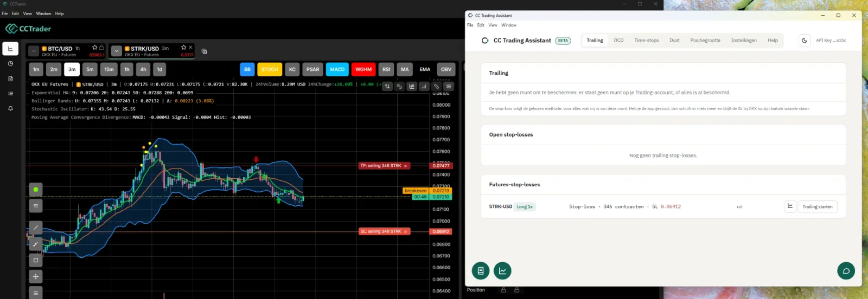868x299 pixels.
Task: Click the bottom menu lines tool button
Action: [x=36, y=292]
